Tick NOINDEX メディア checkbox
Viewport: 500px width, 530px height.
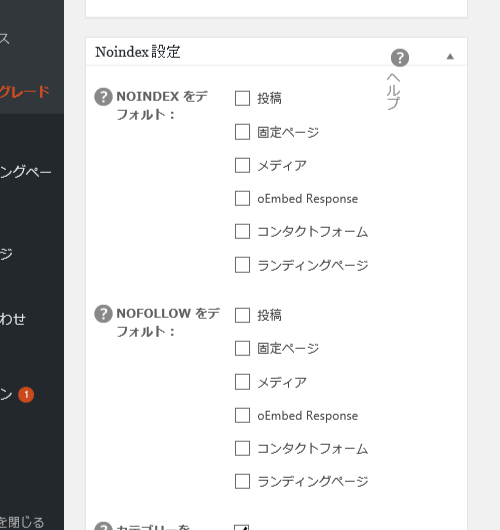click(x=242, y=165)
